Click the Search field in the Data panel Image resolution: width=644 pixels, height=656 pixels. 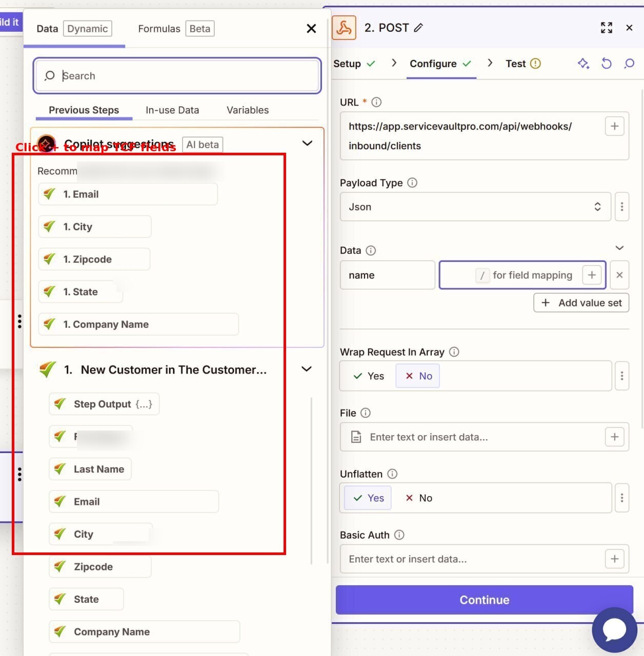pyautogui.click(x=177, y=76)
